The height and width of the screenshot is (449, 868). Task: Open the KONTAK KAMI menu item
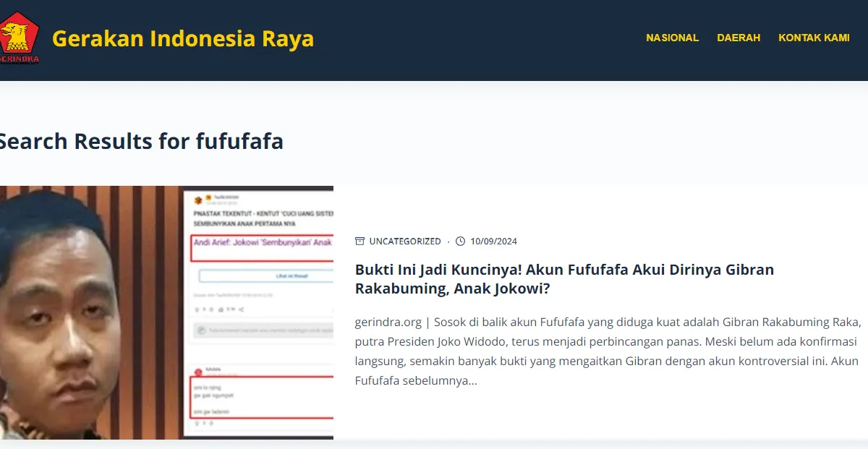(814, 38)
